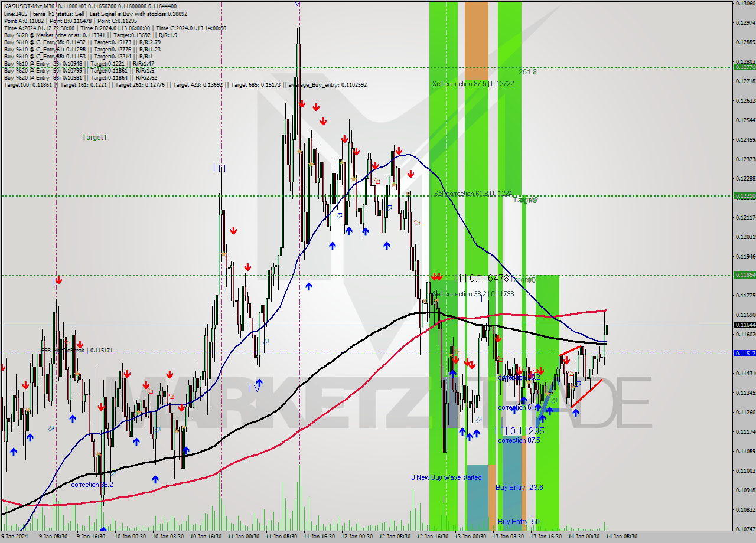Click the '13 Jan 00:30' time axis label

[x=471, y=537]
